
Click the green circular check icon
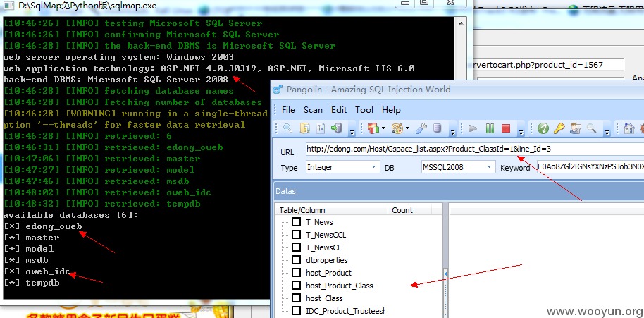(543, 128)
